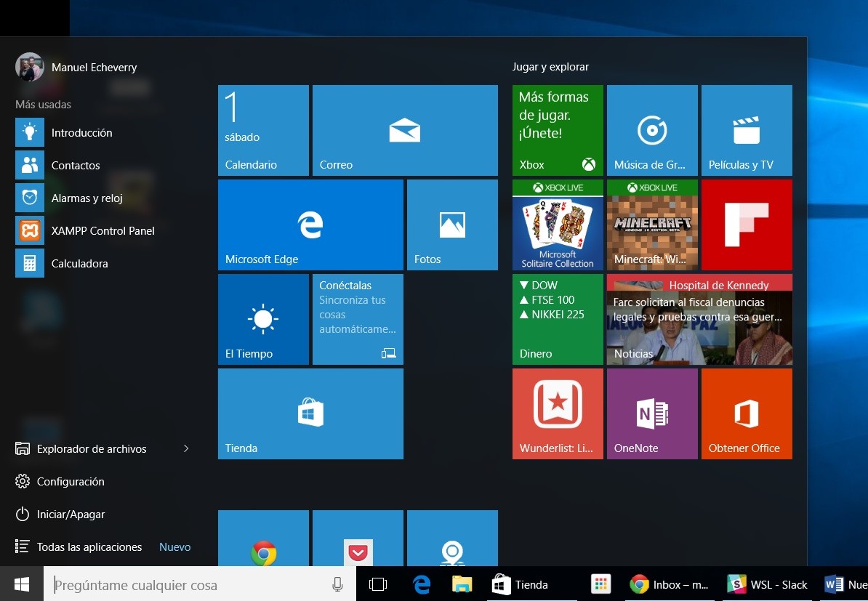This screenshot has height=601, width=868.
Task: Open the Xbox Únete promotional tile
Action: [558, 129]
